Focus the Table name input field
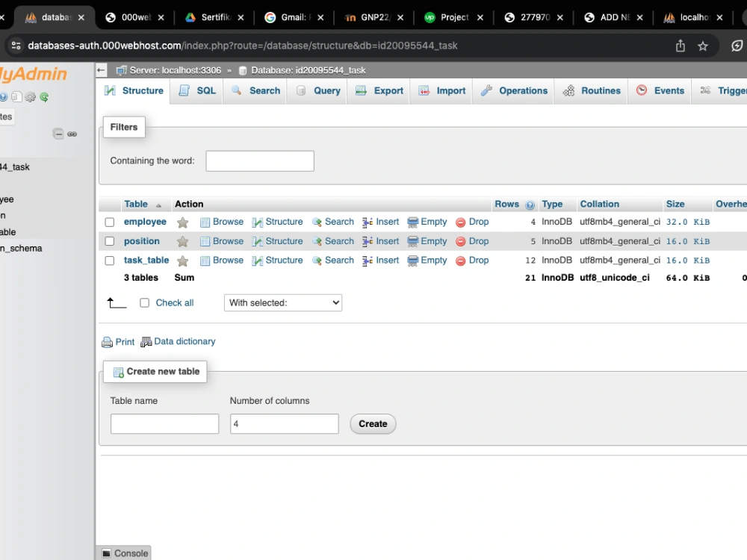 pyautogui.click(x=164, y=424)
